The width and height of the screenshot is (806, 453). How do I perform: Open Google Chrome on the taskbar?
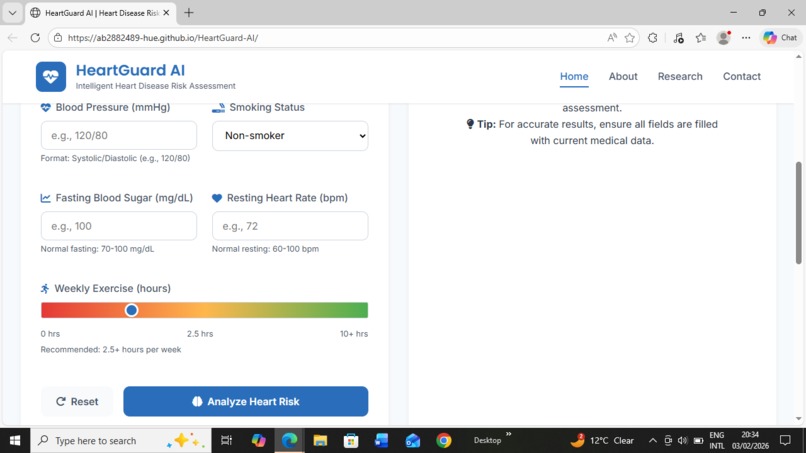coord(444,441)
